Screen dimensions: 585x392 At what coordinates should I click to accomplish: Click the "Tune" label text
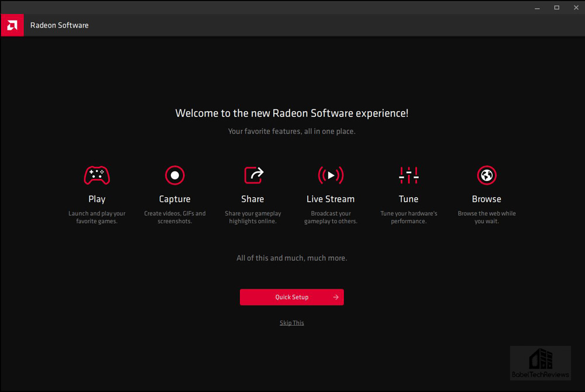pyautogui.click(x=408, y=199)
